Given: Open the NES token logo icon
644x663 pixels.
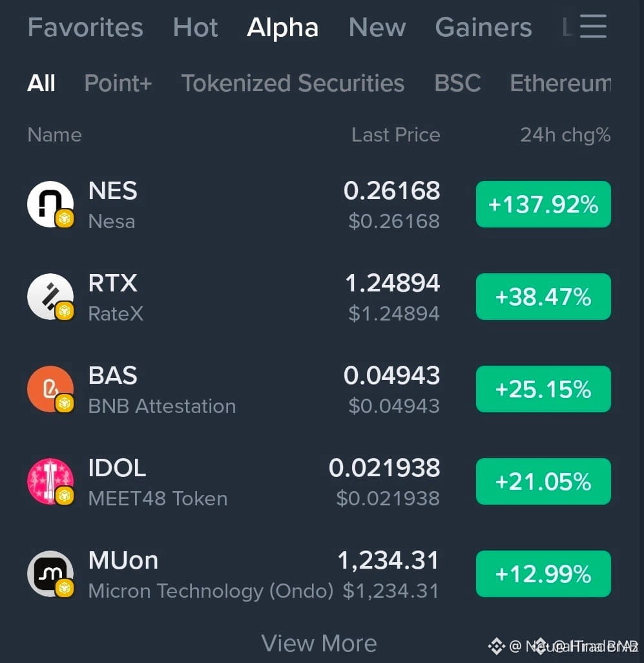Looking at the screenshot, I should pos(50,205).
